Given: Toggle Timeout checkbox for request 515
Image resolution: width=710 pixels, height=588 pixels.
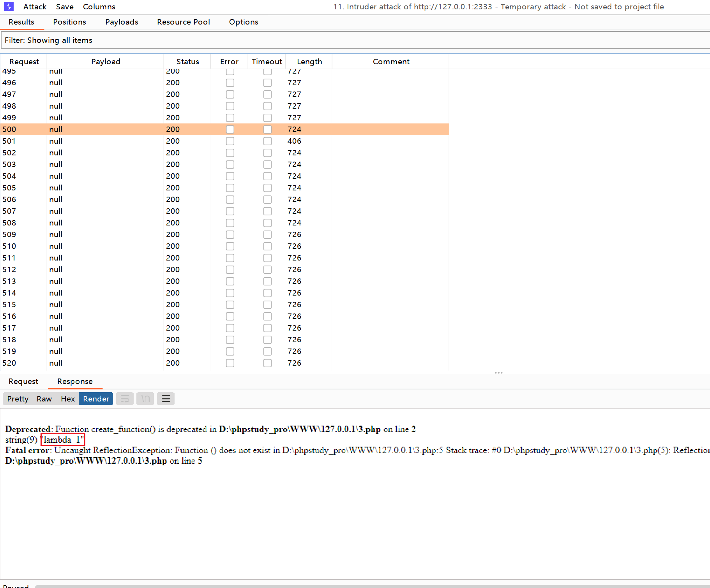Looking at the screenshot, I should 267,305.
